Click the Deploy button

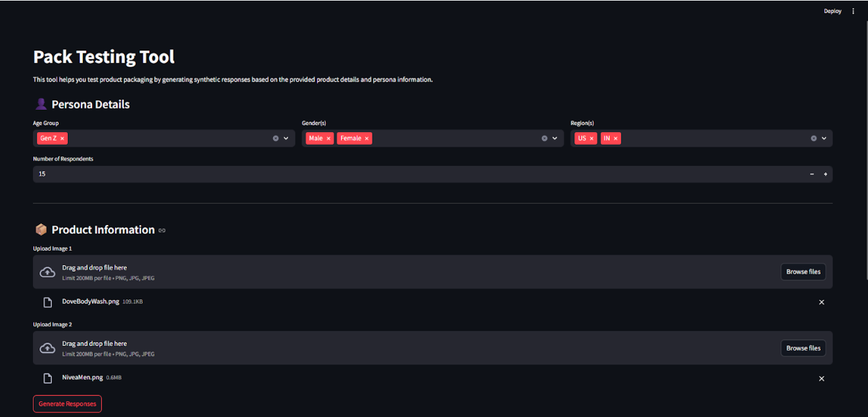click(832, 11)
